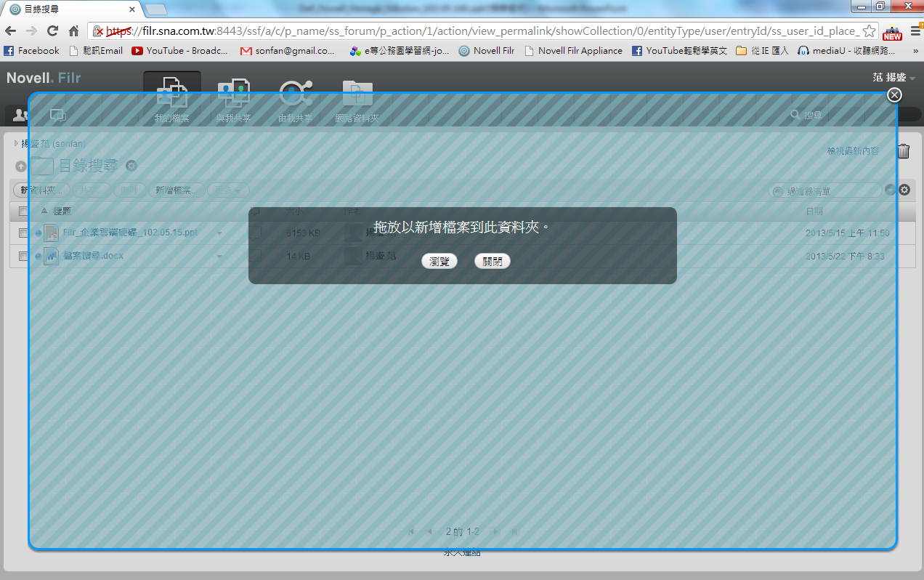Click the 過濾器清單 filter list field
The height and width of the screenshot is (580, 924).
point(826,190)
